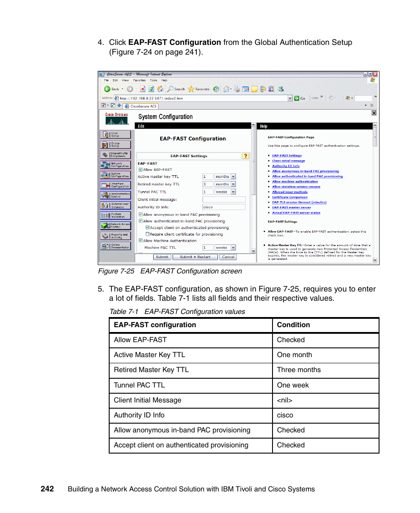Open the Client initial message help link

(288, 161)
